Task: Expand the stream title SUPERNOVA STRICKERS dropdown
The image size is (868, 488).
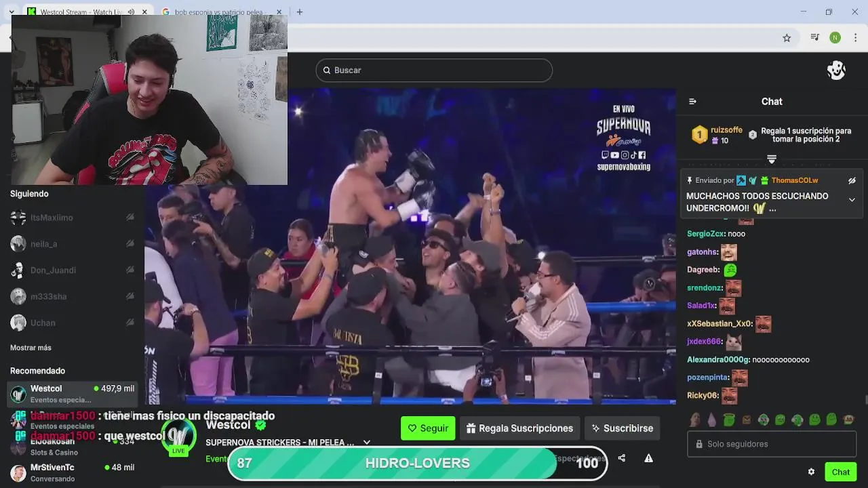Action: pos(367,442)
